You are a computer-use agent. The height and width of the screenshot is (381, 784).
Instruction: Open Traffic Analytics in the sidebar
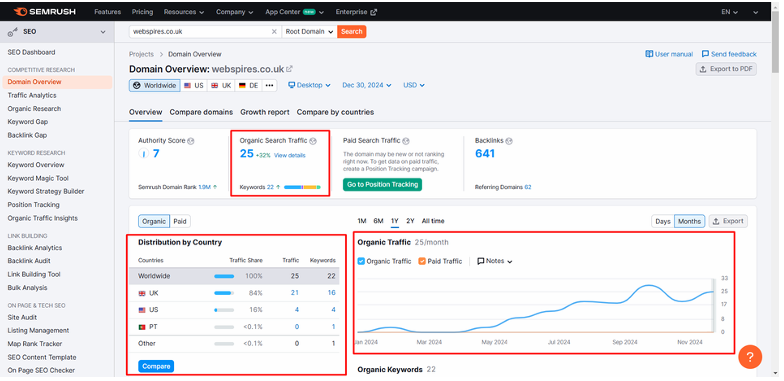click(32, 95)
